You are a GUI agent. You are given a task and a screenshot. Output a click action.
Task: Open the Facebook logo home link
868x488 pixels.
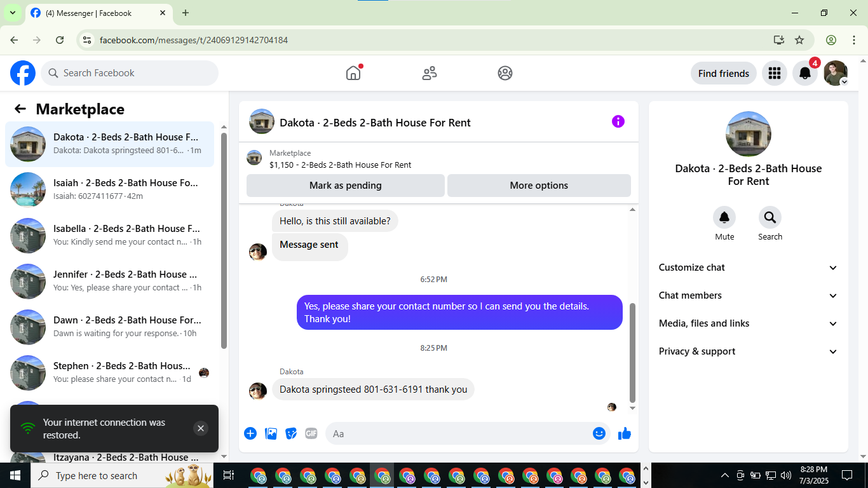pos(23,73)
